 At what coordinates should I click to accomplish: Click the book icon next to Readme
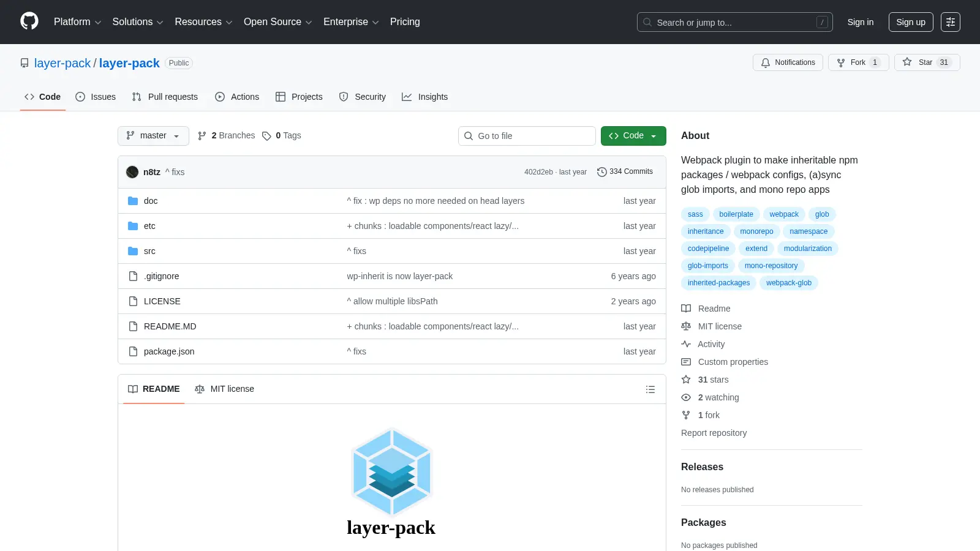click(686, 309)
